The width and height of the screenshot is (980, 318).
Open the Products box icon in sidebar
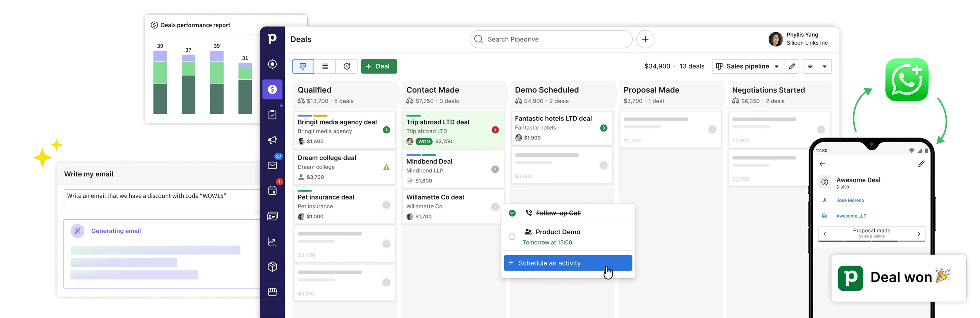pyautogui.click(x=272, y=267)
